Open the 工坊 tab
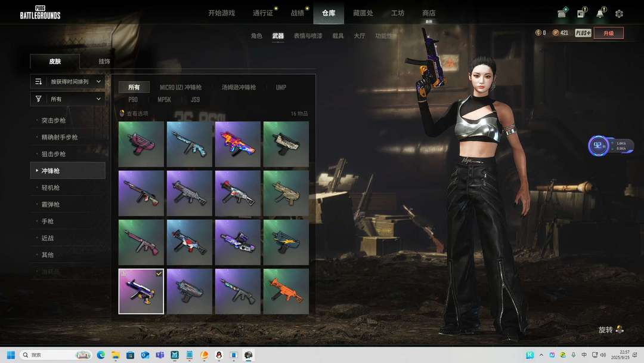Screen dimensions: 644x363 [x=398, y=13]
